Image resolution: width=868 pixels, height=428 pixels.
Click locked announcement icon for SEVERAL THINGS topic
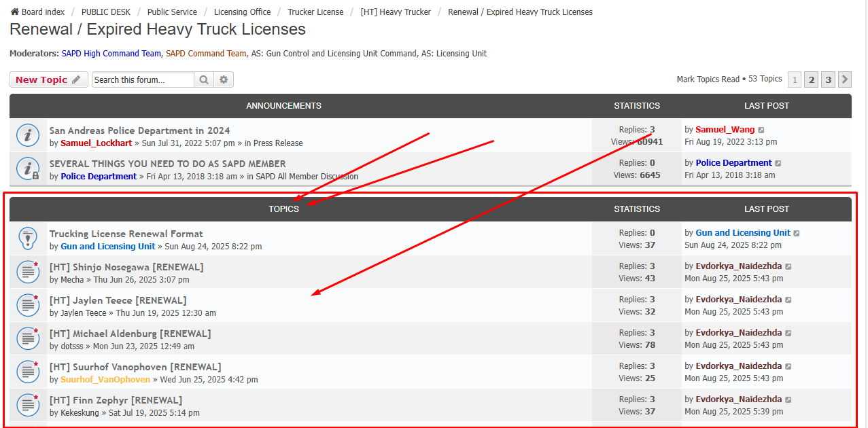(27, 168)
